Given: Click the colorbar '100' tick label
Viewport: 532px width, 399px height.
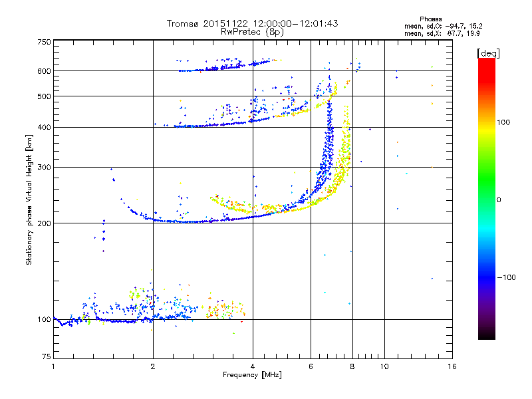Looking at the screenshot, I should [x=503, y=122].
